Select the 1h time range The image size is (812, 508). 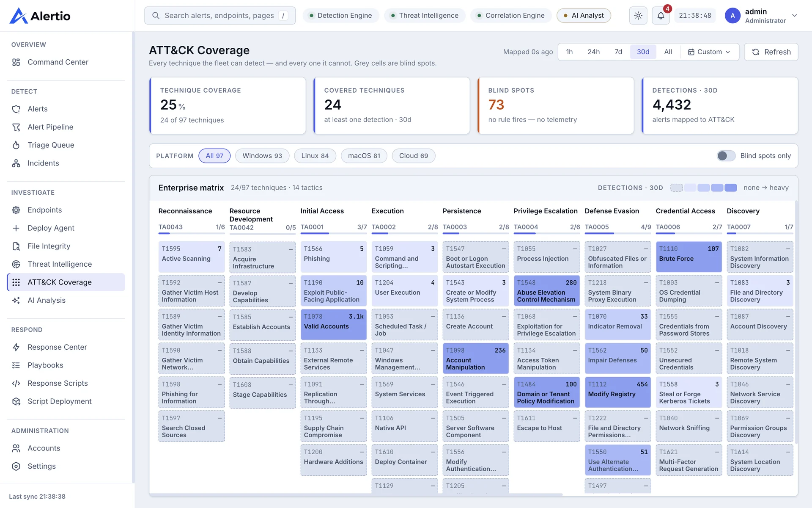click(570, 52)
